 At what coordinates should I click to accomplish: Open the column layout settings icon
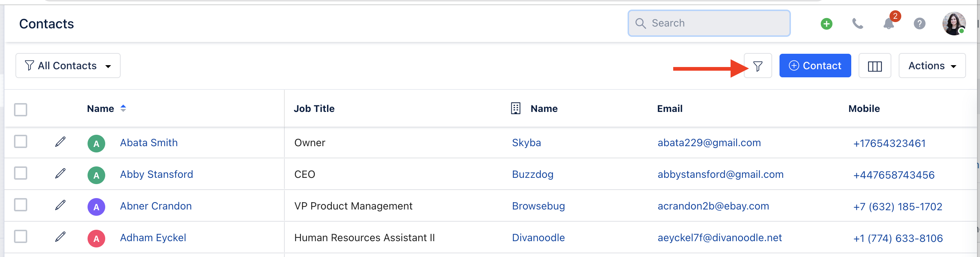[x=875, y=66]
